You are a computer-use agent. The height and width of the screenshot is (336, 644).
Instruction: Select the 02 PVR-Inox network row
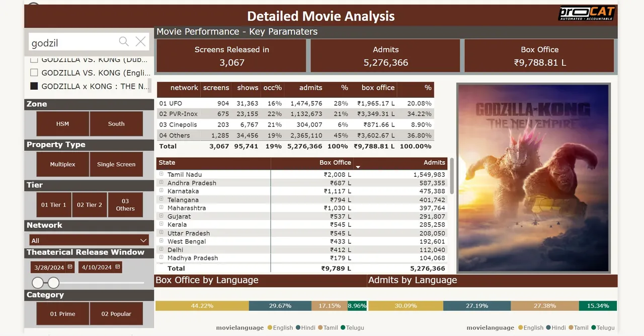coord(295,114)
